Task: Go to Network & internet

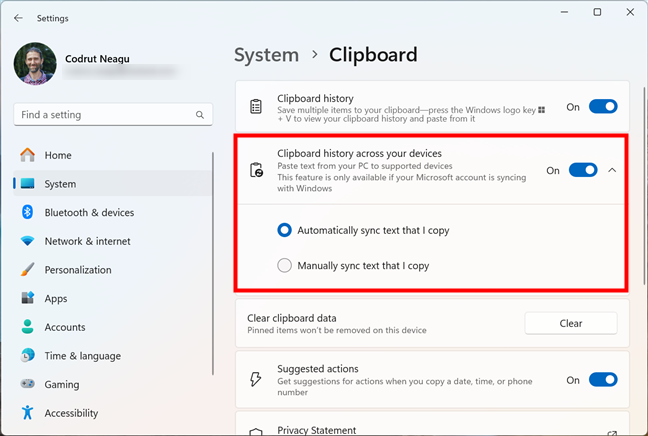Action: point(113,241)
